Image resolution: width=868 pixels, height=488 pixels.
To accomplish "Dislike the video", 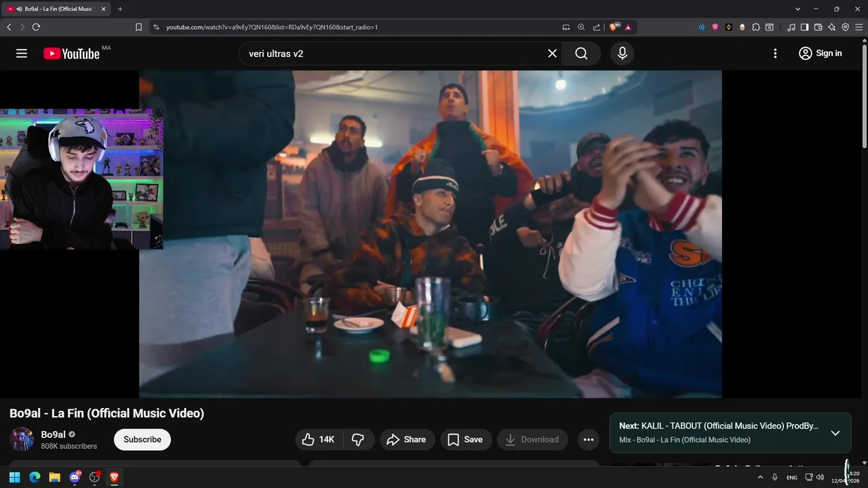I will tap(358, 439).
